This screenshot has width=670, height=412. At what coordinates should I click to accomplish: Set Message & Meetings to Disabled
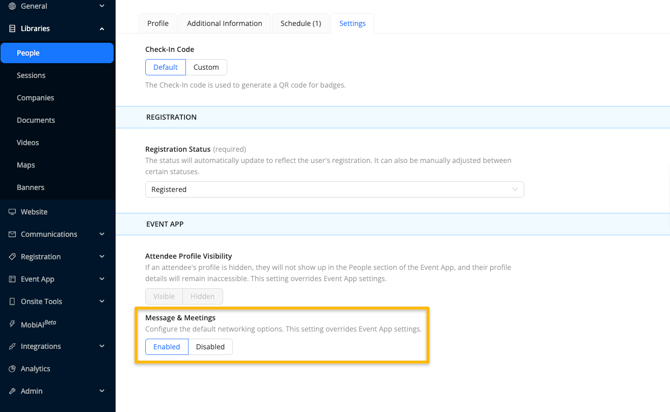click(x=210, y=347)
